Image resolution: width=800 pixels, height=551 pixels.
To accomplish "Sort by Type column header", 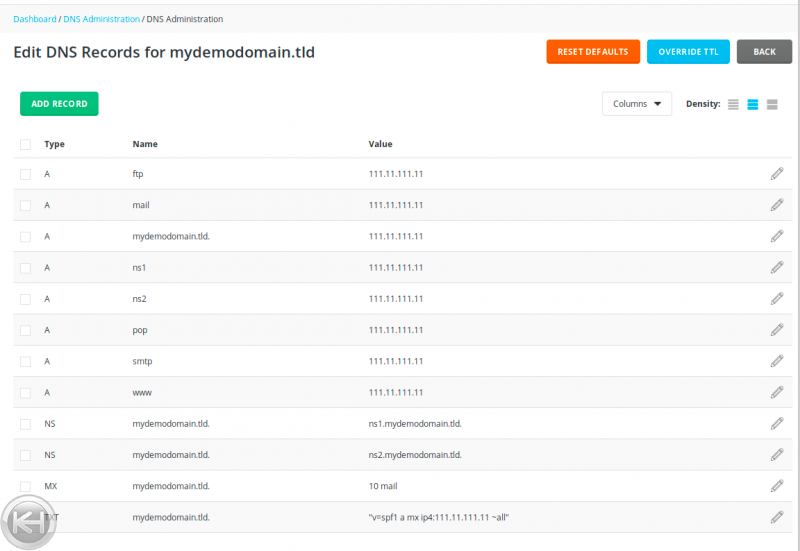I will coord(54,144).
